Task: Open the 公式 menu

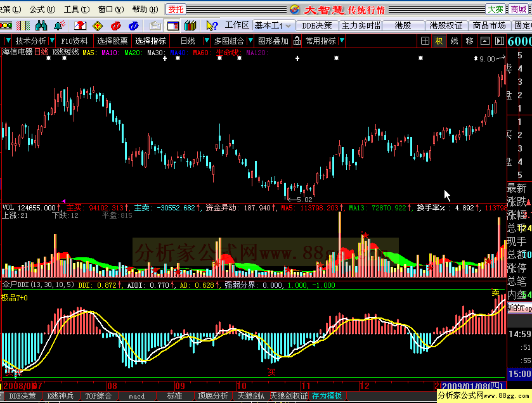Action: pyautogui.click(x=42, y=9)
